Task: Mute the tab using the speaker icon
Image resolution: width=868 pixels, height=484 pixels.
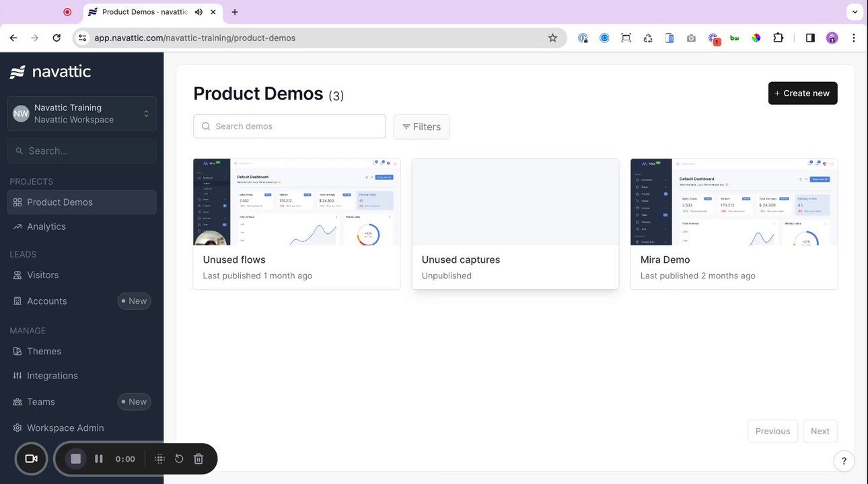Action: click(199, 12)
